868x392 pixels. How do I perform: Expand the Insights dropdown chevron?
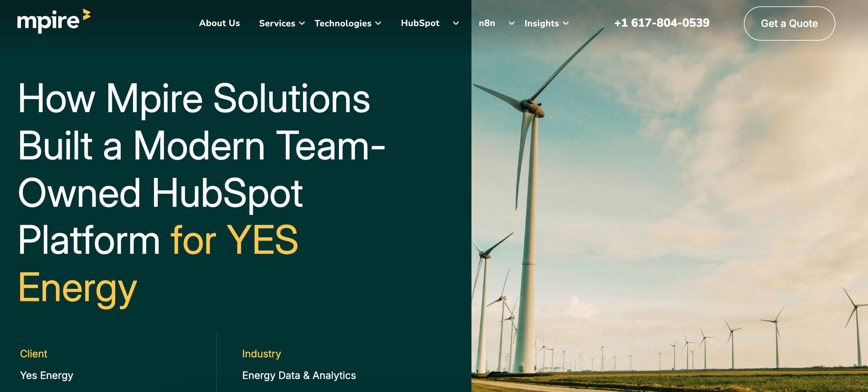(566, 23)
